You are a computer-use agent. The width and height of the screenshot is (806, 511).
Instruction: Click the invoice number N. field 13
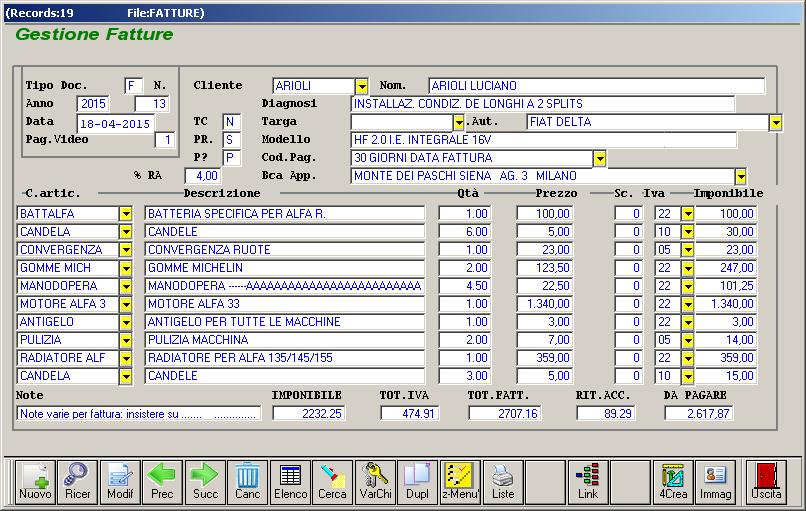152,104
